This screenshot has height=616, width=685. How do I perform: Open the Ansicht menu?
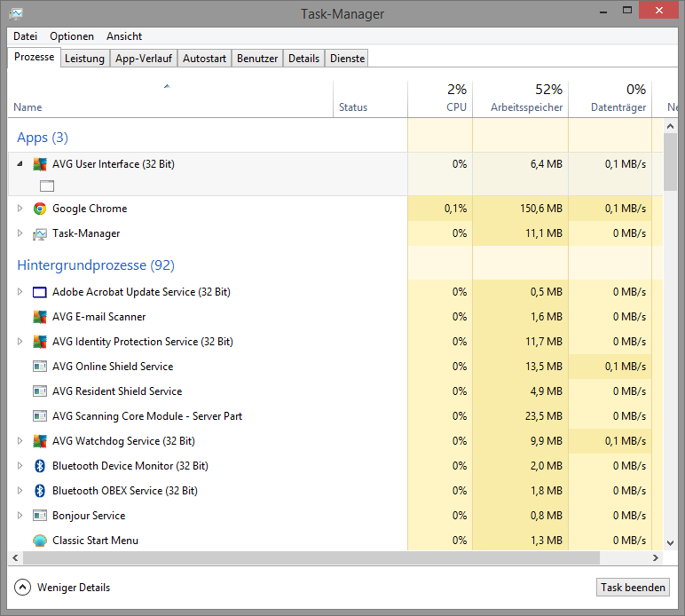(x=124, y=36)
